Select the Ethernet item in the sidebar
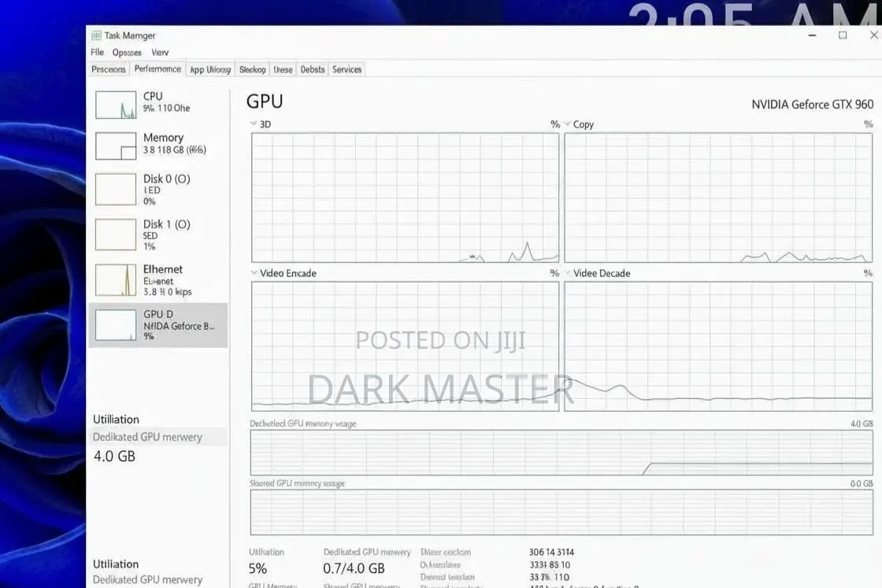Viewport: 882px width, 588px height. pos(158,280)
